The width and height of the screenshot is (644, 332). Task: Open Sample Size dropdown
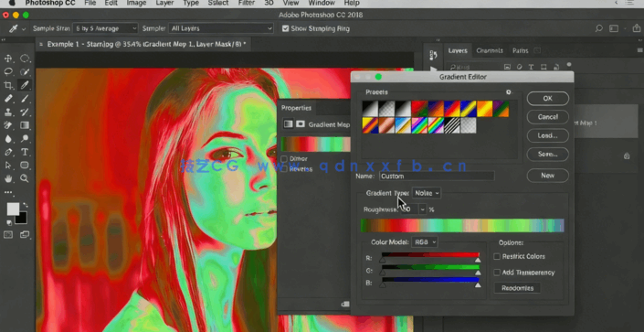tap(105, 28)
